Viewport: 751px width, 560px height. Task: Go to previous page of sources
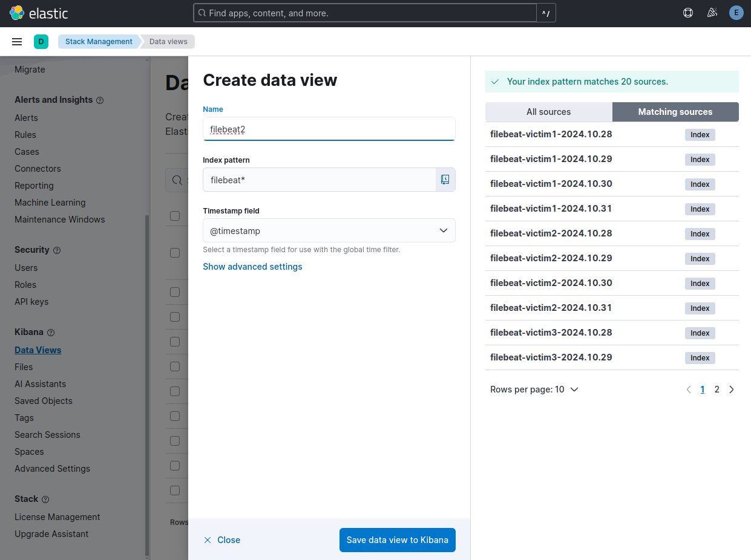point(688,389)
